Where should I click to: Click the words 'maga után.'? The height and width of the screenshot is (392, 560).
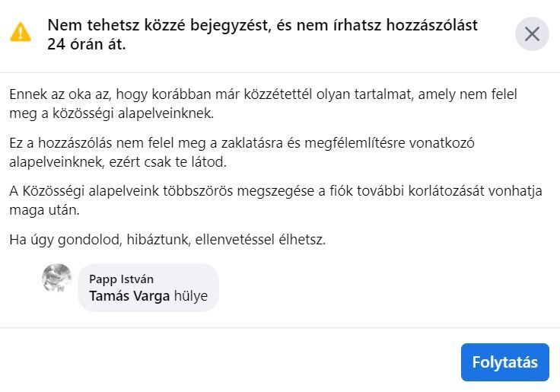(44, 210)
